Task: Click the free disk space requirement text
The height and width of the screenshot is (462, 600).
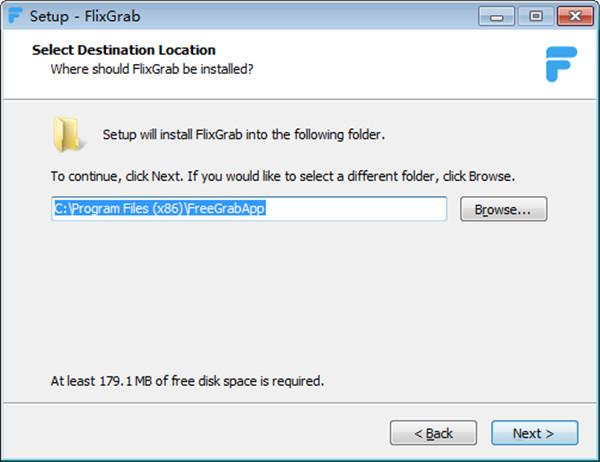Action: [x=188, y=381]
